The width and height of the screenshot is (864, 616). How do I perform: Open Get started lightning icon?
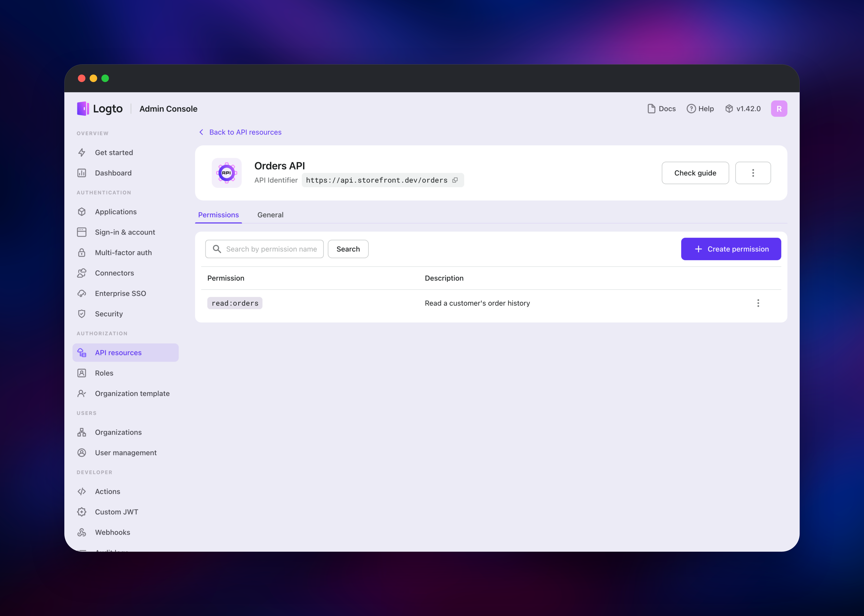point(82,153)
